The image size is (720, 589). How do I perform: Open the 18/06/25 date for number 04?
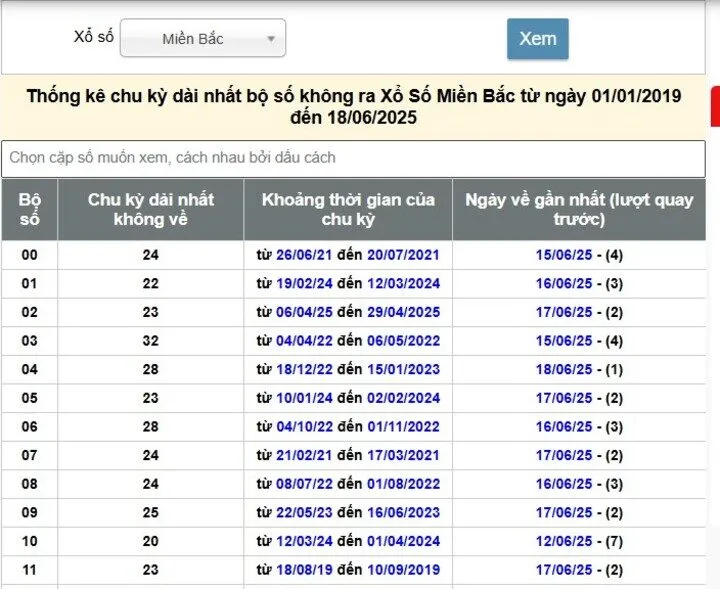(x=564, y=369)
